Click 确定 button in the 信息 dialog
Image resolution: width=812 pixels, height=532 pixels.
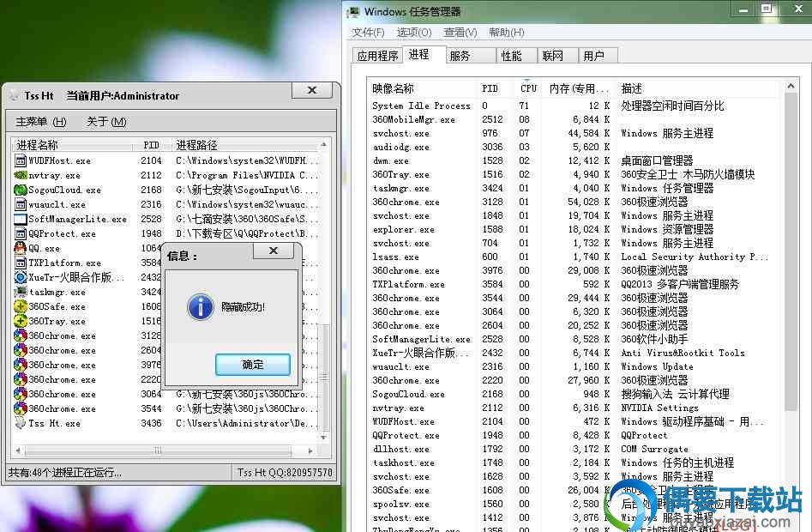(x=253, y=365)
